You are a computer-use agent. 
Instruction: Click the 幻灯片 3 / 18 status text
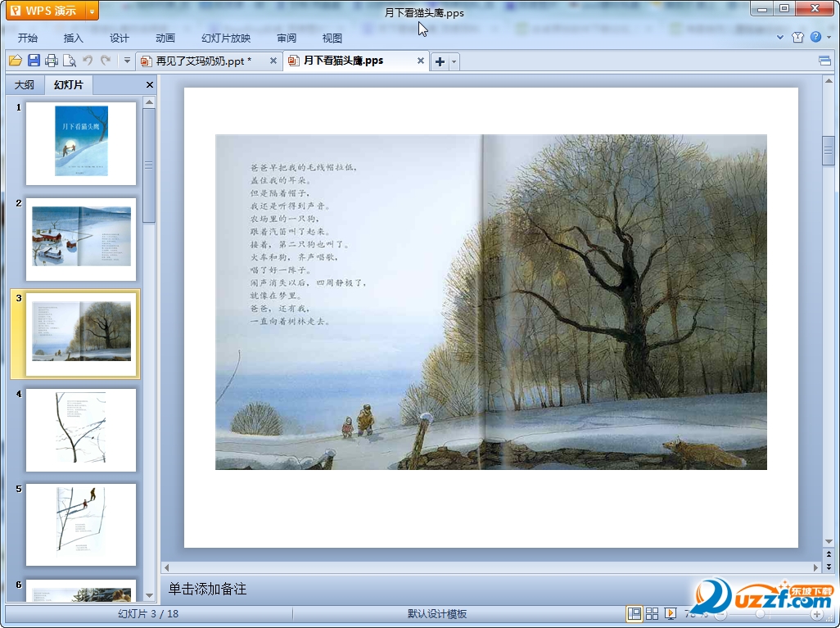pos(148,613)
